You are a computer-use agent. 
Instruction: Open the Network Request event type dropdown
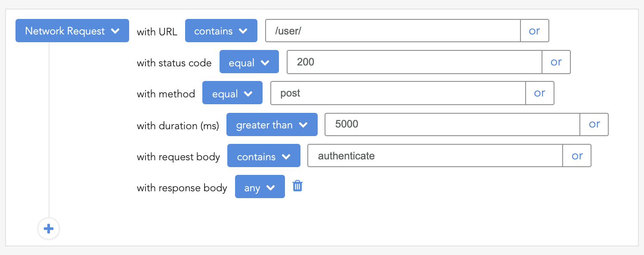[x=72, y=31]
